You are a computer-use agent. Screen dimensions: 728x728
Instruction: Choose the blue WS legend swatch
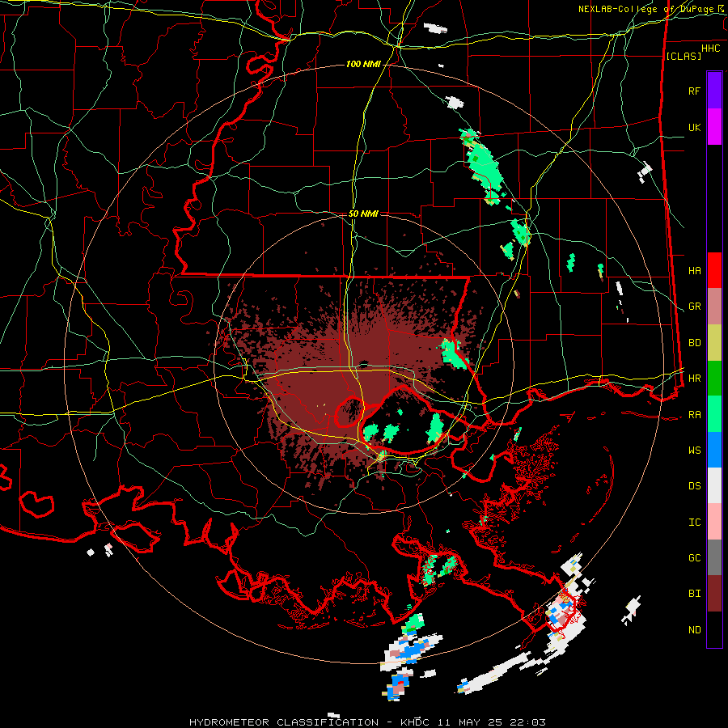pos(714,450)
